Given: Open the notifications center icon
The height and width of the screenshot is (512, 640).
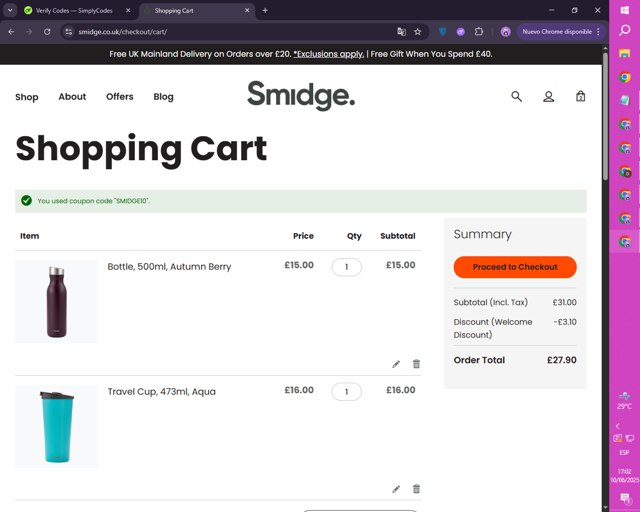Looking at the screenshot, I should click(x=625, y=498).
